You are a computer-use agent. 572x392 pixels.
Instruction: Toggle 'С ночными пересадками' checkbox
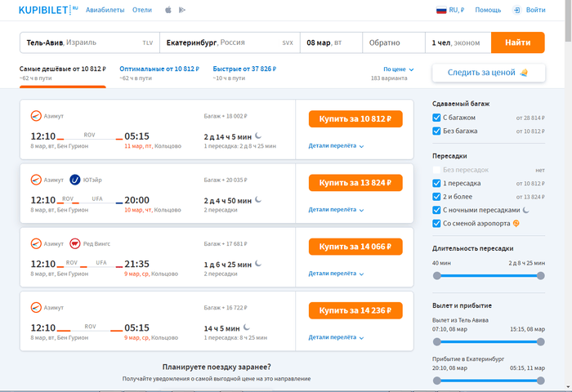point(436,210)
